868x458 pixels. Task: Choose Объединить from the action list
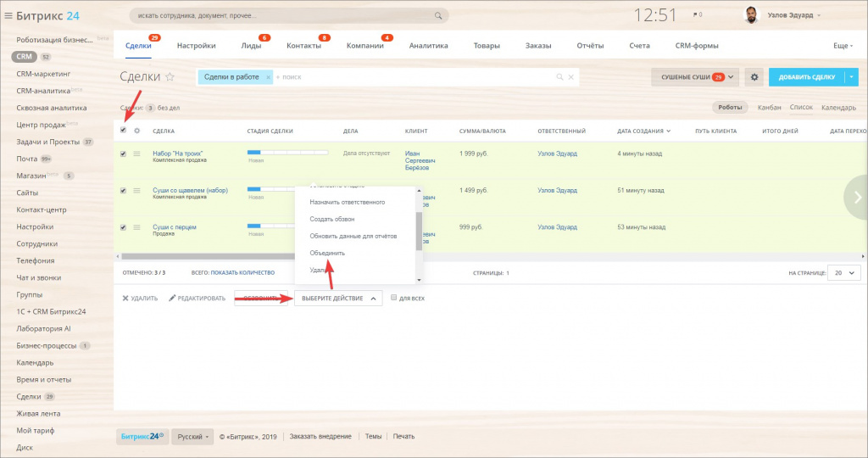tap(327, 253)
